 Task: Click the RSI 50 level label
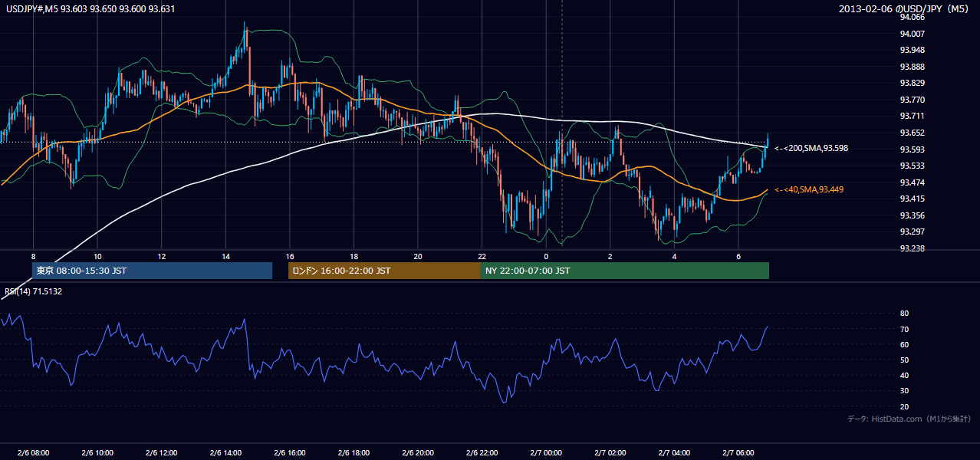click(904, 360)
